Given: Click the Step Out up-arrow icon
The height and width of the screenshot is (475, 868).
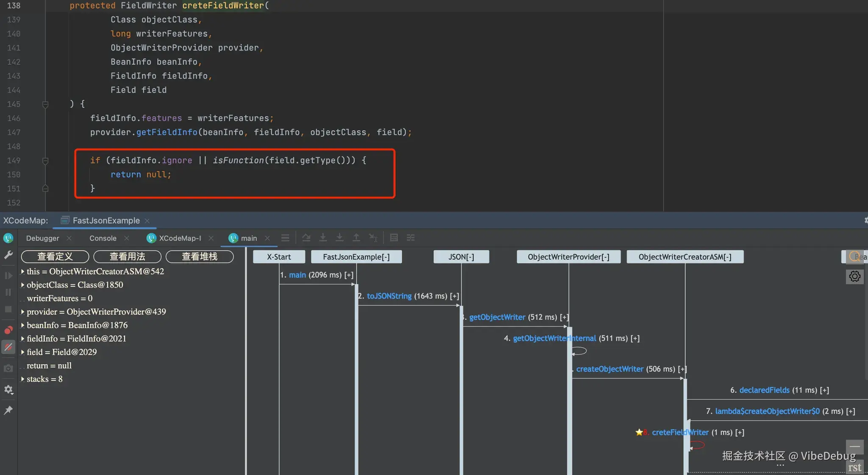Looking at the screenshot, I should (x=356, y=238).
